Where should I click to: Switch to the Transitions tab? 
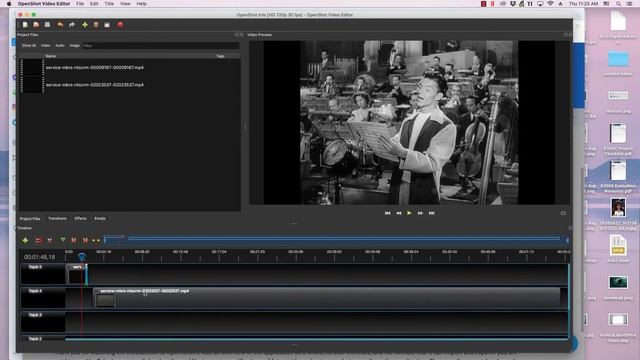pos(58,219)
